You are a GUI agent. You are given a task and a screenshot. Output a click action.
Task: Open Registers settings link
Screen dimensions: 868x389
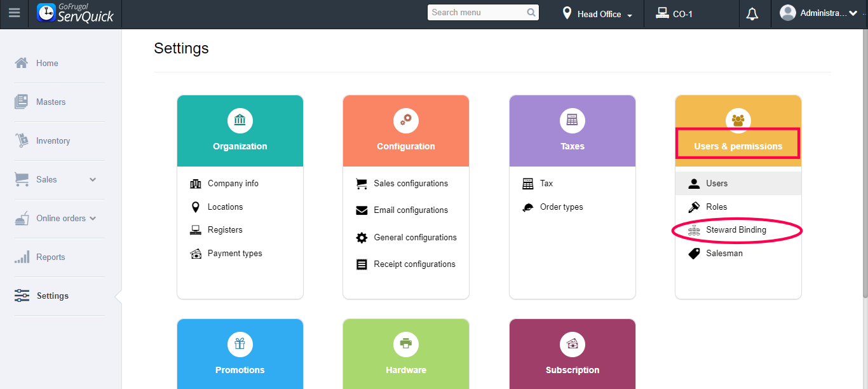pyautogui.click(x=225, y=230)
